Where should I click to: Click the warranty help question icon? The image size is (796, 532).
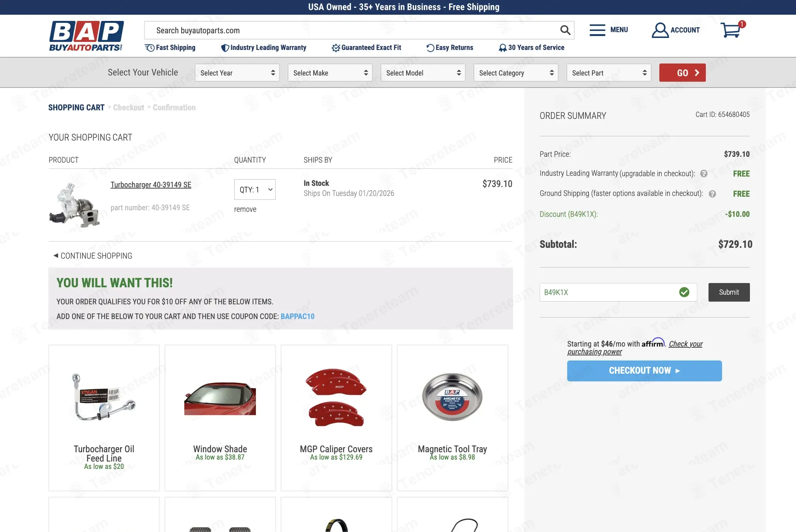coord(704,174)
